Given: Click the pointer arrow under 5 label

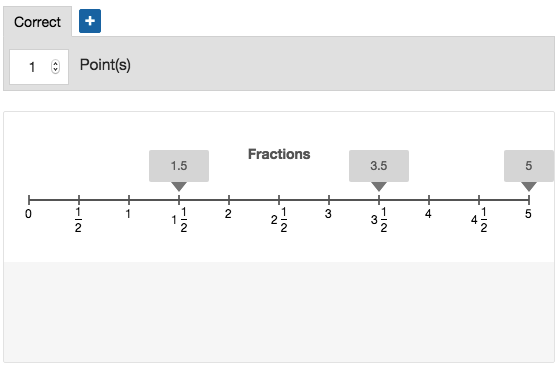Looking at the screenshot, I should tap(529, 186).
